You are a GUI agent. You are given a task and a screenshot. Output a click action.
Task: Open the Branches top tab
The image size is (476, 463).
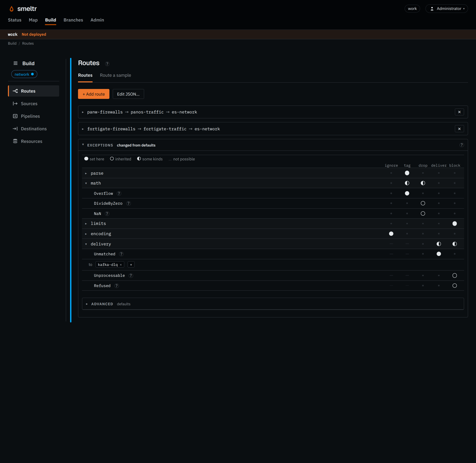[x=73, y=20]
